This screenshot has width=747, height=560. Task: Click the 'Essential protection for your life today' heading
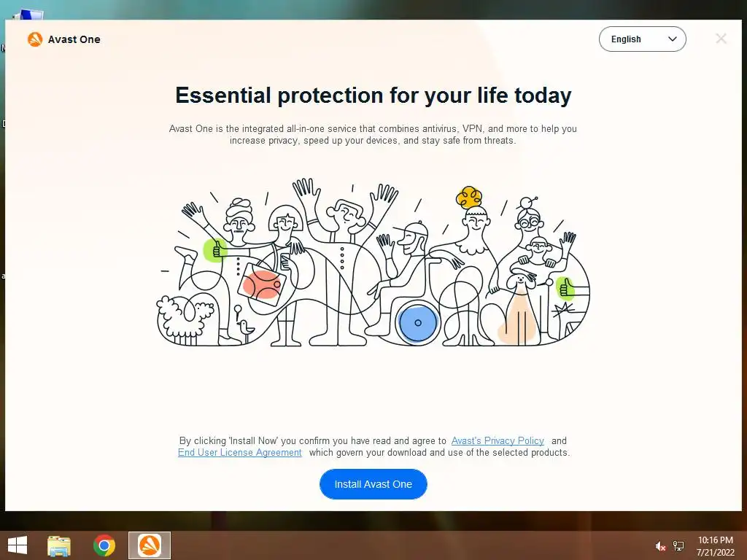(373, 96)
